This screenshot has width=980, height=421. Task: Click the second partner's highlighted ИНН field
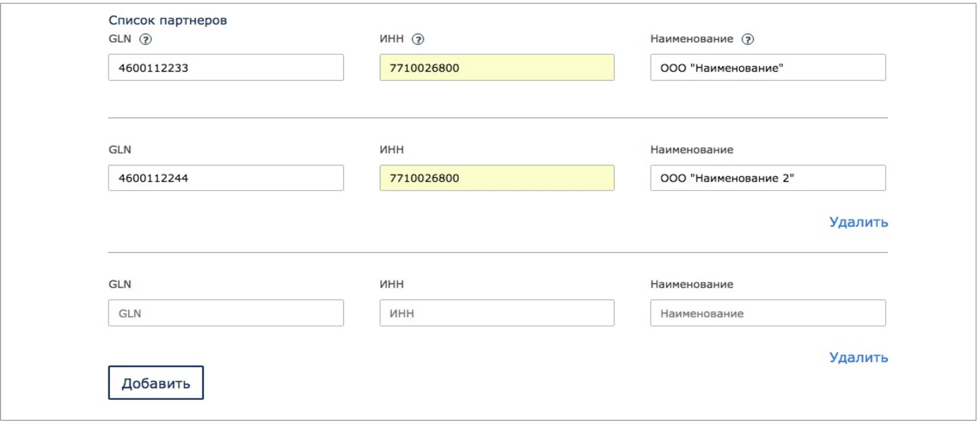[x=497, y=178]
